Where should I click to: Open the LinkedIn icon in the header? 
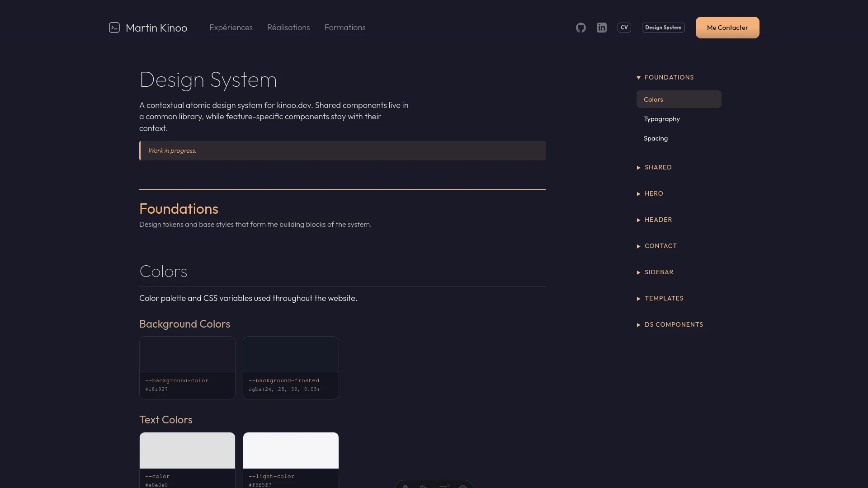coord(601,28)
